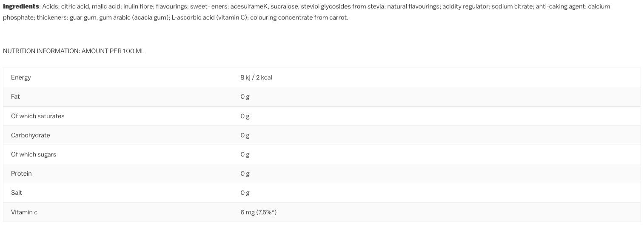The width and height of the screenshot is (644, 225).
Task: Click the 8 kj / 2 kcal value
Action: [x=256, y=77]
